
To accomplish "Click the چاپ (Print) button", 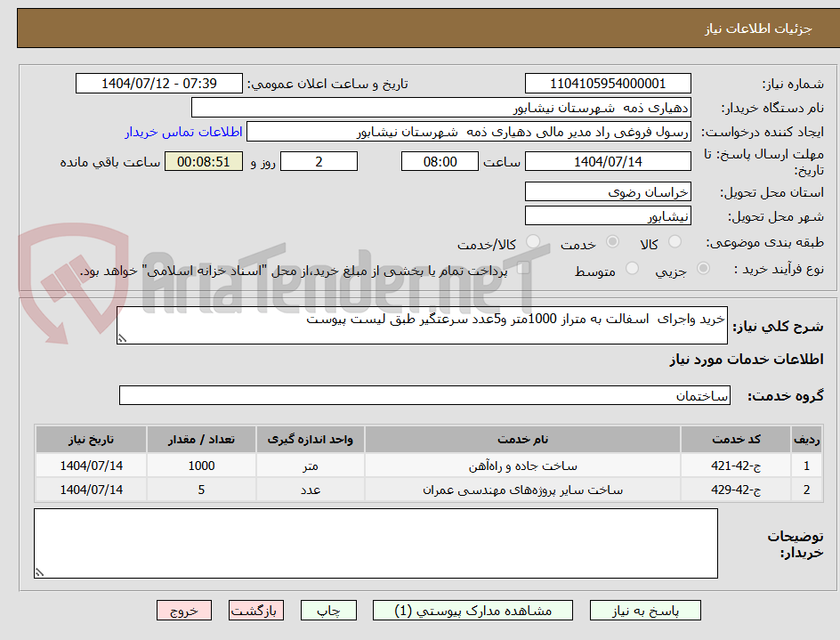I will click(x=328, y=611).
